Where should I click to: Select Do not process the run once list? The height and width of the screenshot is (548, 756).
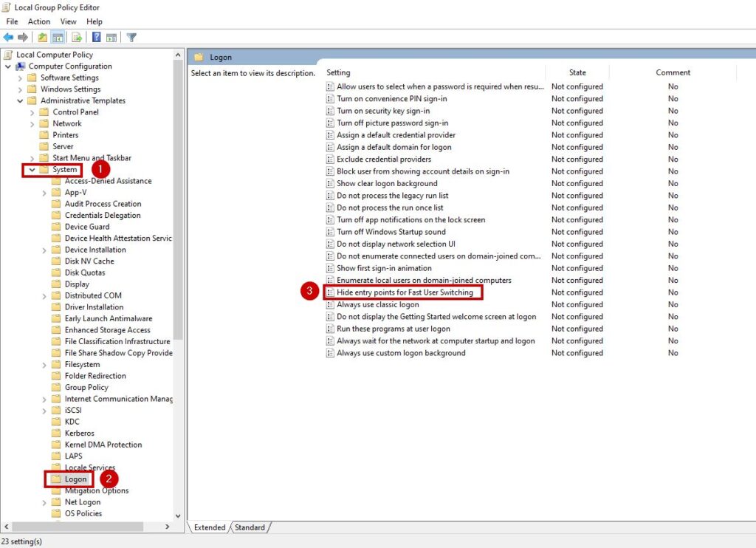(x=390, y=208)
